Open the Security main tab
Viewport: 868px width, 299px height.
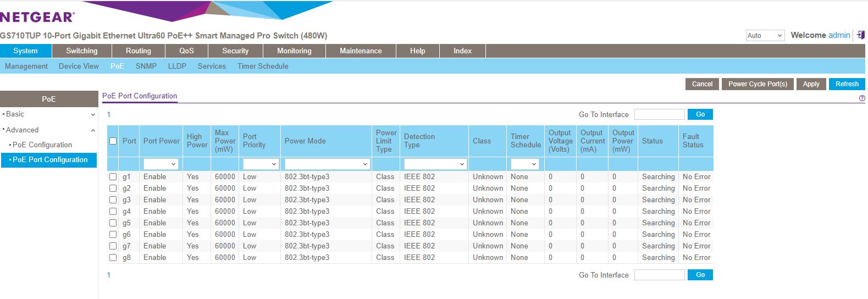[235, 51]
